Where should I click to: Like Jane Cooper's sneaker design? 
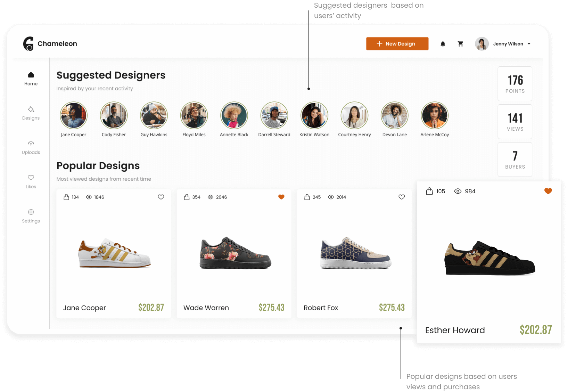[x=161, y=197]
